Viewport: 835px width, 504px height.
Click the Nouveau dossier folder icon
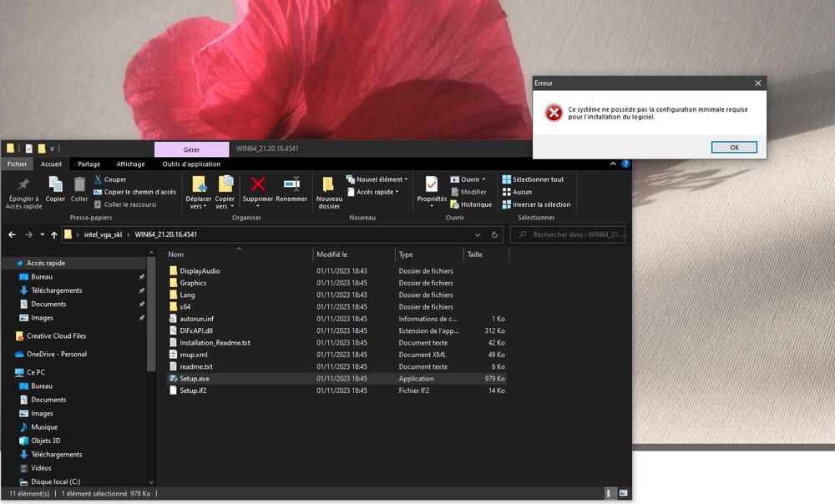(329, 184)
